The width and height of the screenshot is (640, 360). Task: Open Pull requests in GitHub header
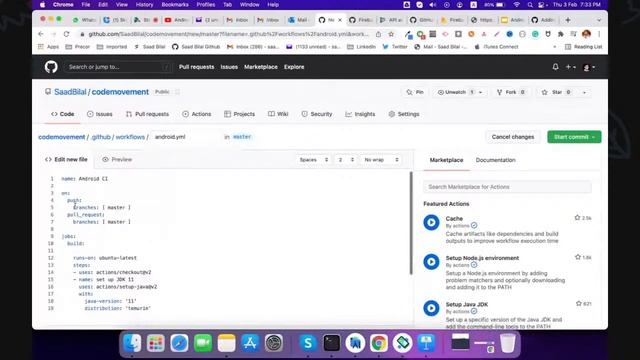pos(196,67)
